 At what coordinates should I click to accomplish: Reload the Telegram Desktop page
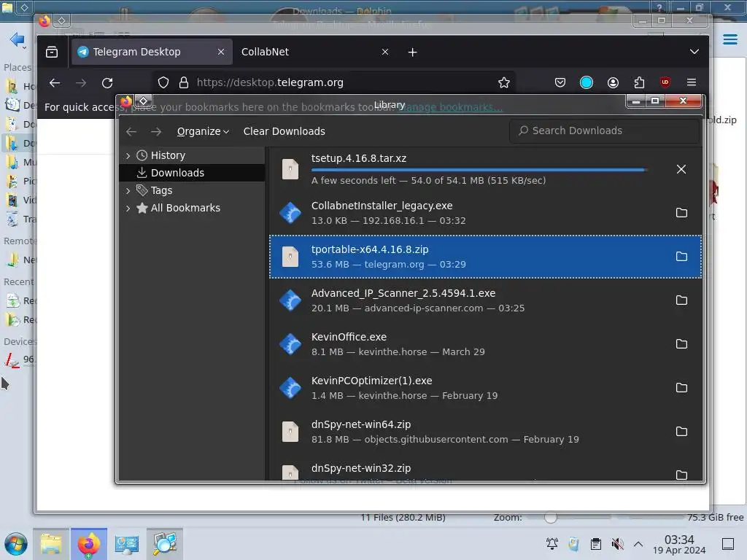107,82
